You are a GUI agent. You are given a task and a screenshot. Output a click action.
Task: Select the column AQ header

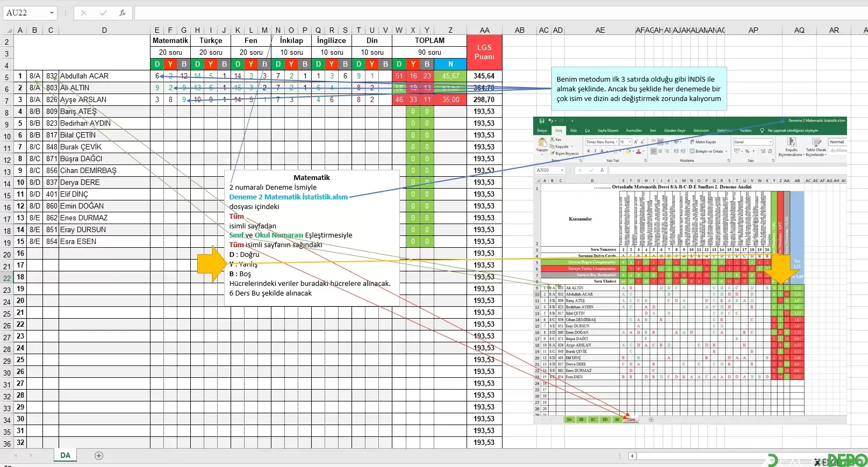click(799, 30)
